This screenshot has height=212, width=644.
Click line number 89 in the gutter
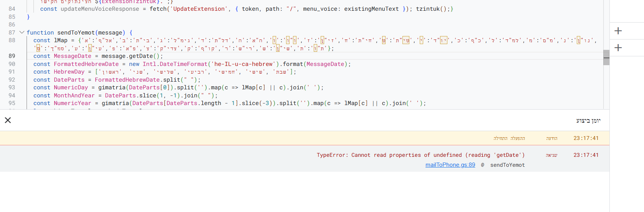pos(12,56)
